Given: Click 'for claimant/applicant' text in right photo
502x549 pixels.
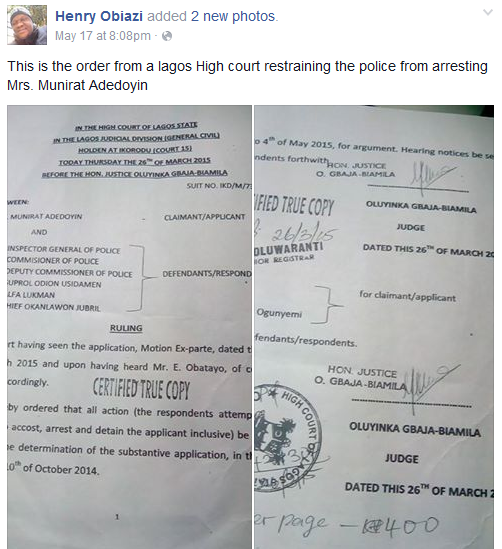Looking at the screenshot, I should 407,296.
